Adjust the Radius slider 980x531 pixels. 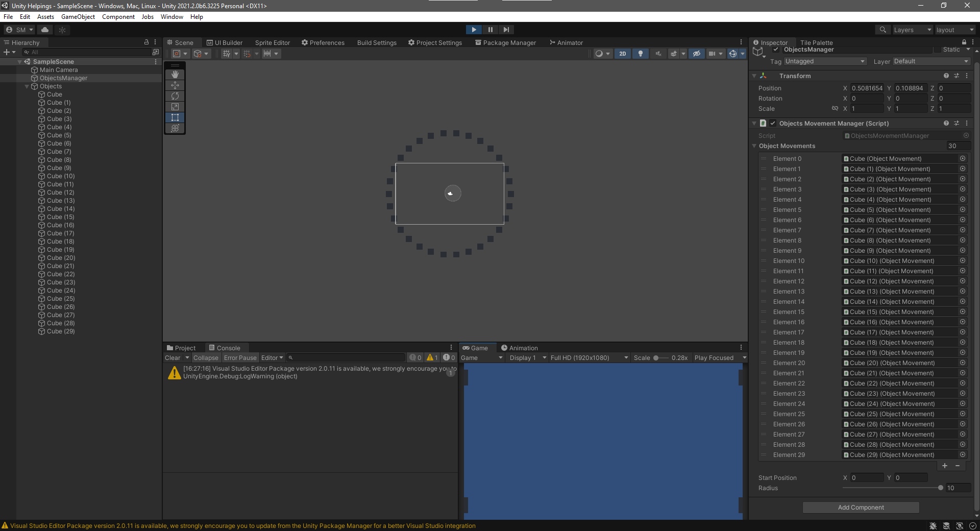point(892,488)
